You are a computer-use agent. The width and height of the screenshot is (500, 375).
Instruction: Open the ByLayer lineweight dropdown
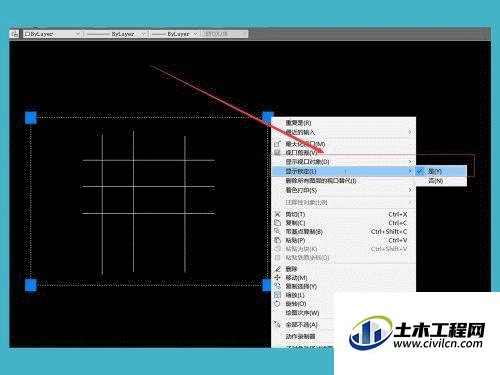tap(175, 34)
